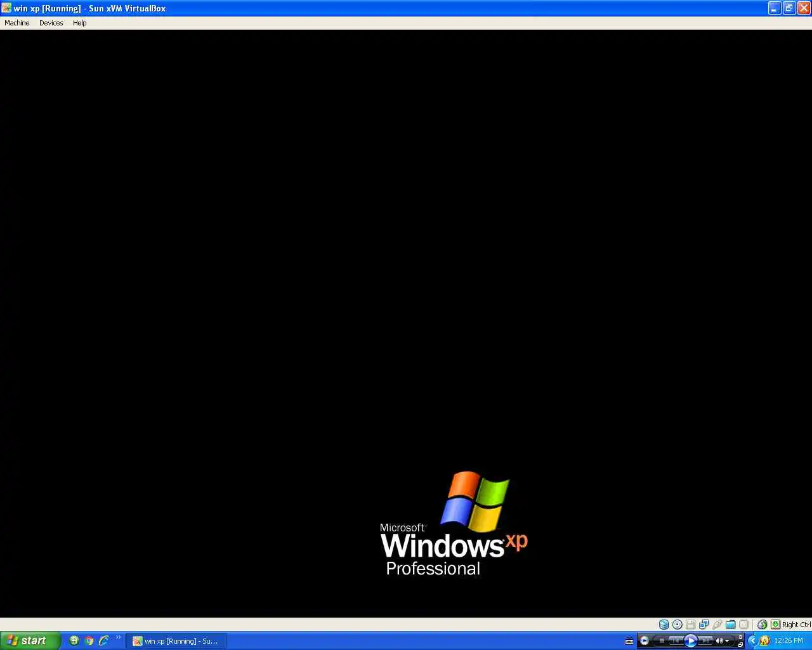Click the VirtualBox title bar app icon
Viewport: 812px width, 650px height.
[x=6, y=8]
